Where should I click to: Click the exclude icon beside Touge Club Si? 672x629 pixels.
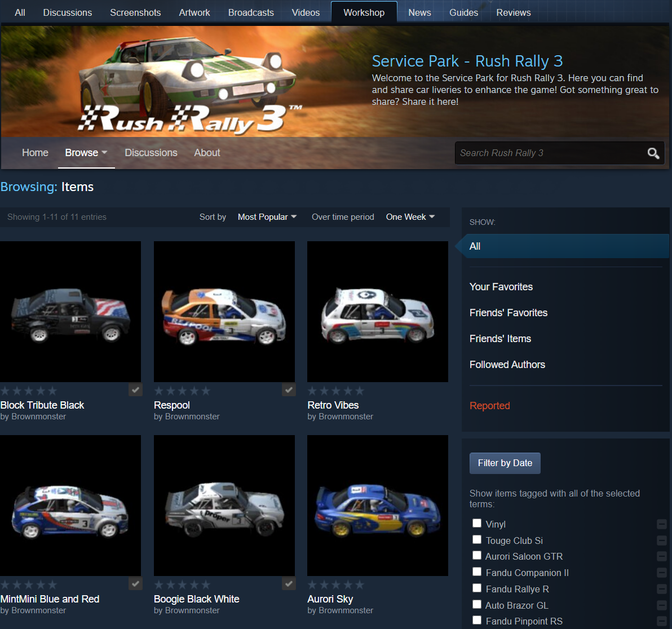point(662,541)
